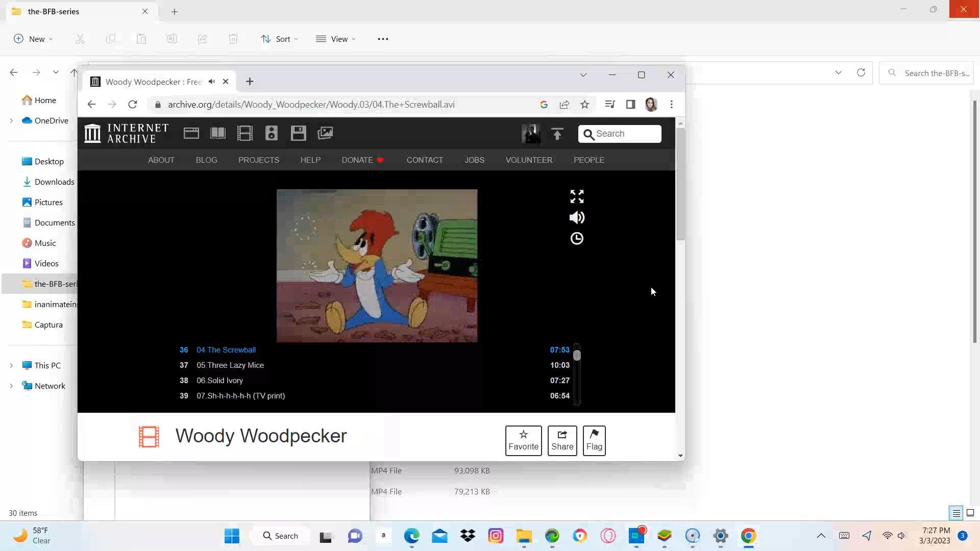Screen dimensions: 980x551
Task: Open the View dropdown in File Explorer
Action: coord(336,39)
